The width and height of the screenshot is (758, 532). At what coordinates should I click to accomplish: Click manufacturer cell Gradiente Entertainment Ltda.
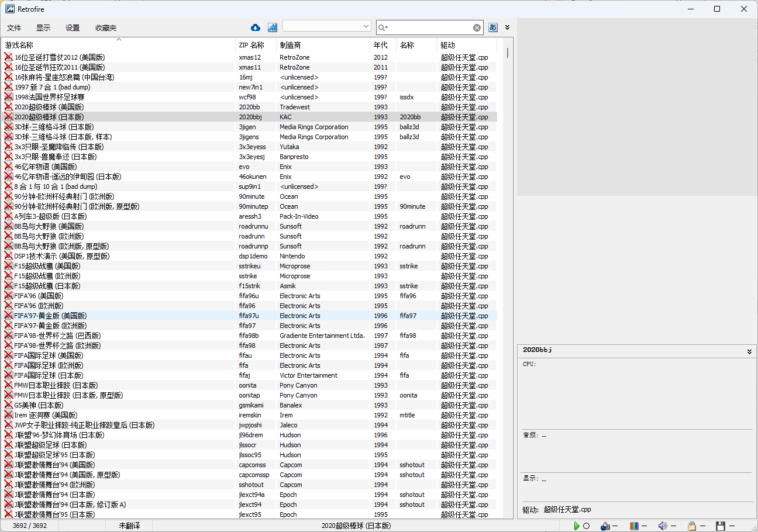(x=322, y=336)
